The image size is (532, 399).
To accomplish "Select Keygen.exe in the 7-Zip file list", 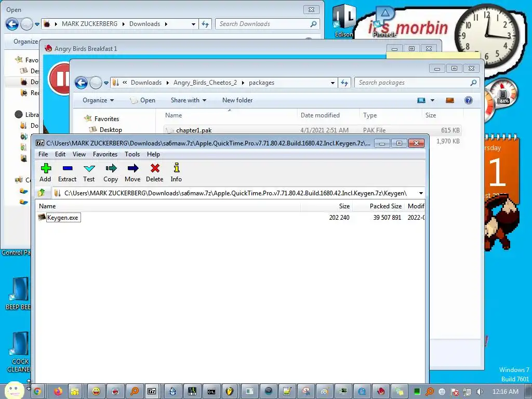I will 62,218.
